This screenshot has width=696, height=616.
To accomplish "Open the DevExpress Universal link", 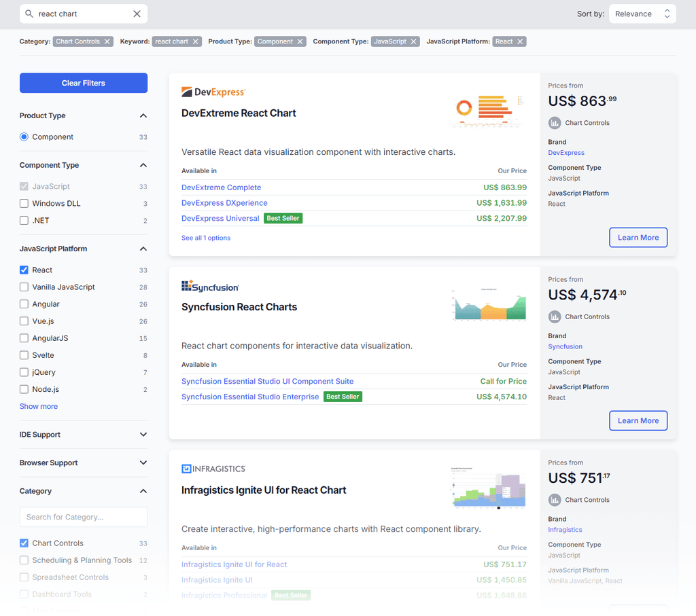I will tap(220, 219).
